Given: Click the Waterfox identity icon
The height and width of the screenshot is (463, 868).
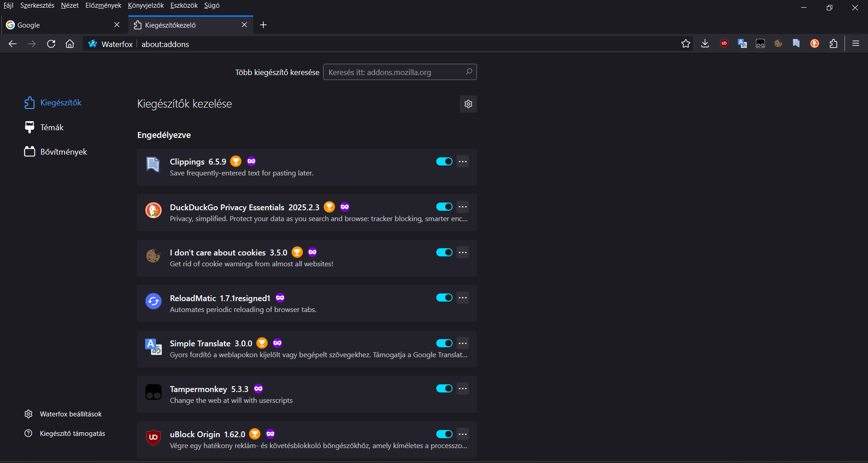Looking at the screenshot, I should pos(93,44).
